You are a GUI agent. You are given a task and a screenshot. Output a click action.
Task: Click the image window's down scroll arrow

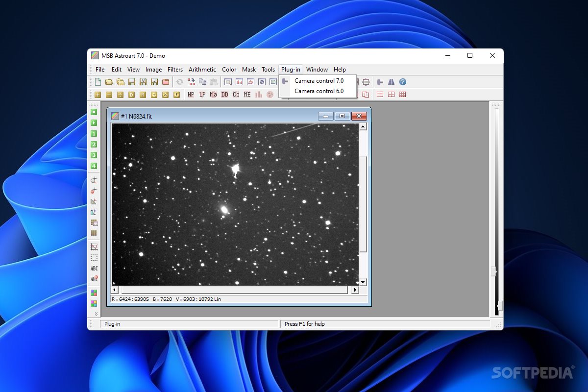[x=363, y=282]
